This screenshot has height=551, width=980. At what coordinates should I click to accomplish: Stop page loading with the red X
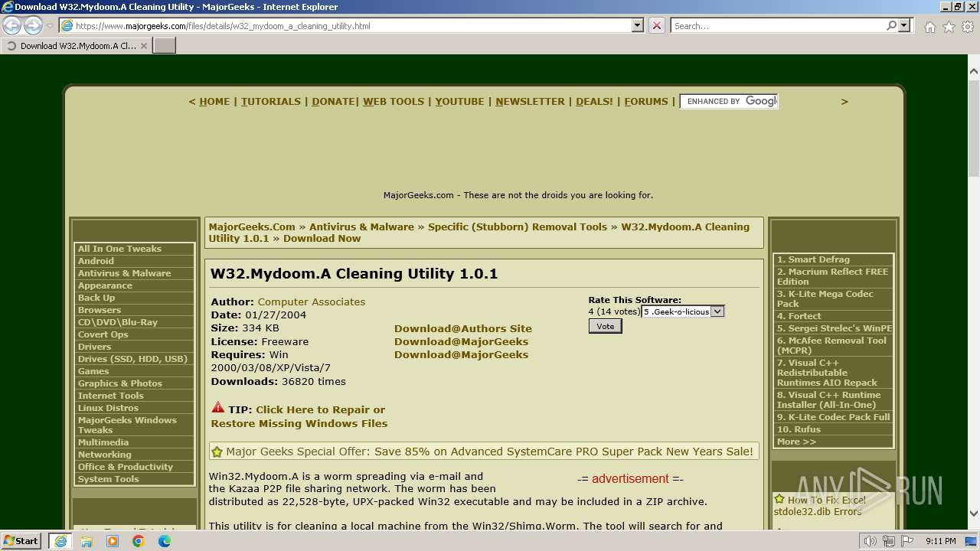pyautogui.click(x=657, y=25)
